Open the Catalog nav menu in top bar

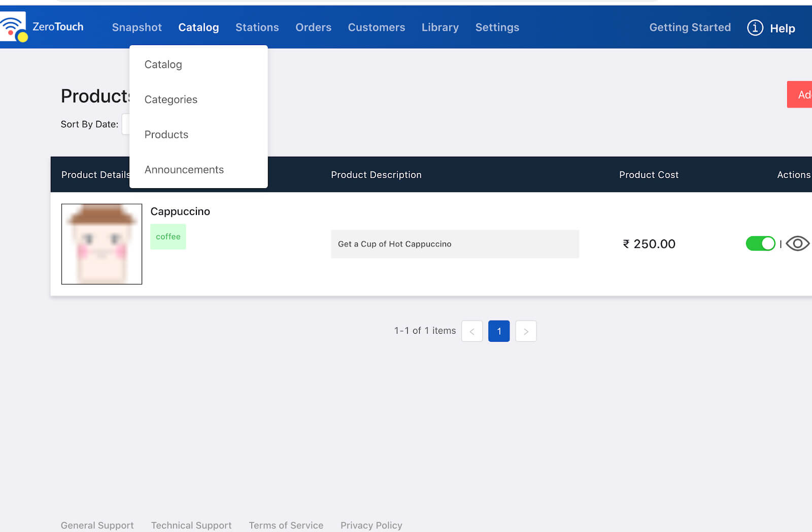[x=198, y=27]
